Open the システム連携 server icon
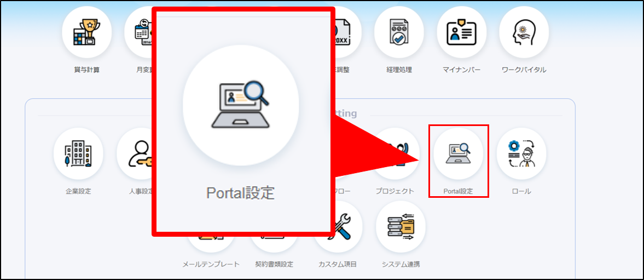Screen dimensions: 644x280 point(401,226)
